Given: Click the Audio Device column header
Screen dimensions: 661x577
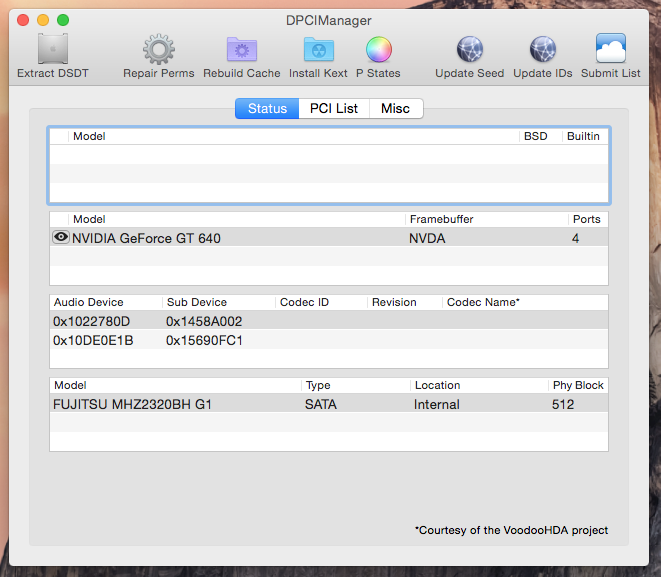Looking at the screenshot, I should click(89, 302).
